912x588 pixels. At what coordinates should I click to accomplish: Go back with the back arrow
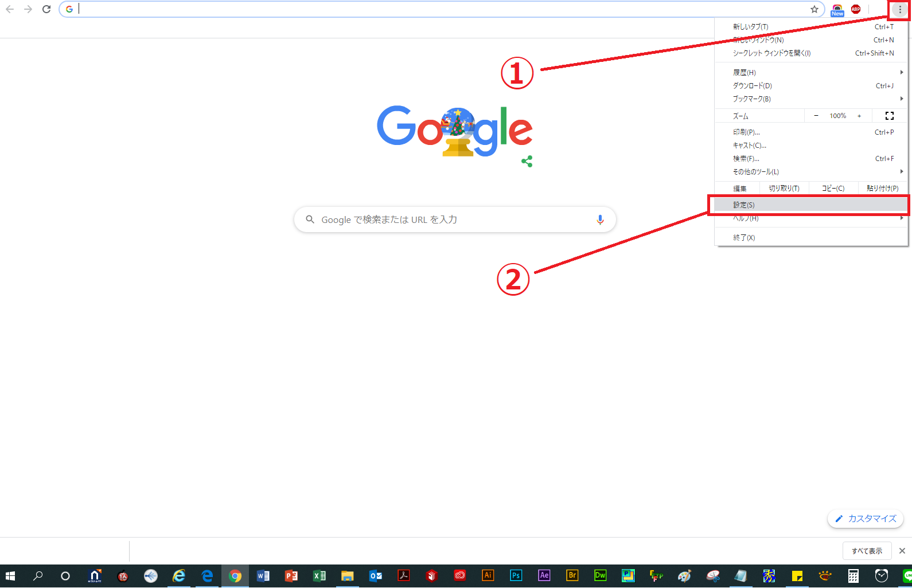(10, 9)
